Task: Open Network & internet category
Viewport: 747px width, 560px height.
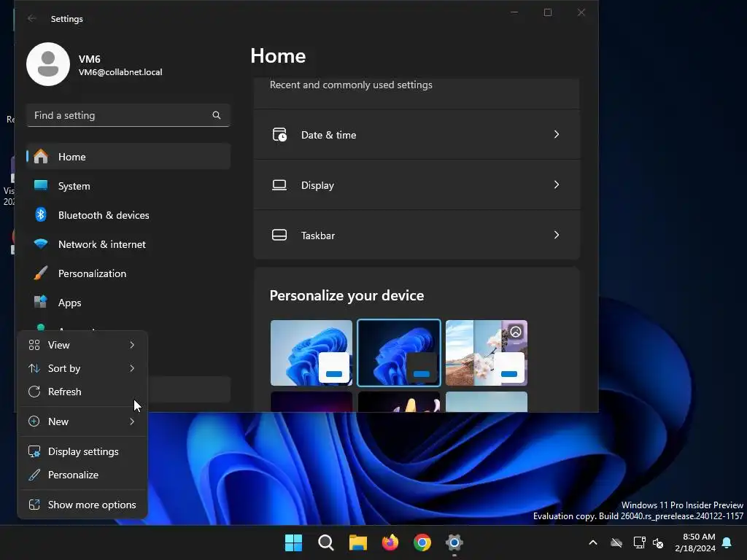Action: click(128, 244)
